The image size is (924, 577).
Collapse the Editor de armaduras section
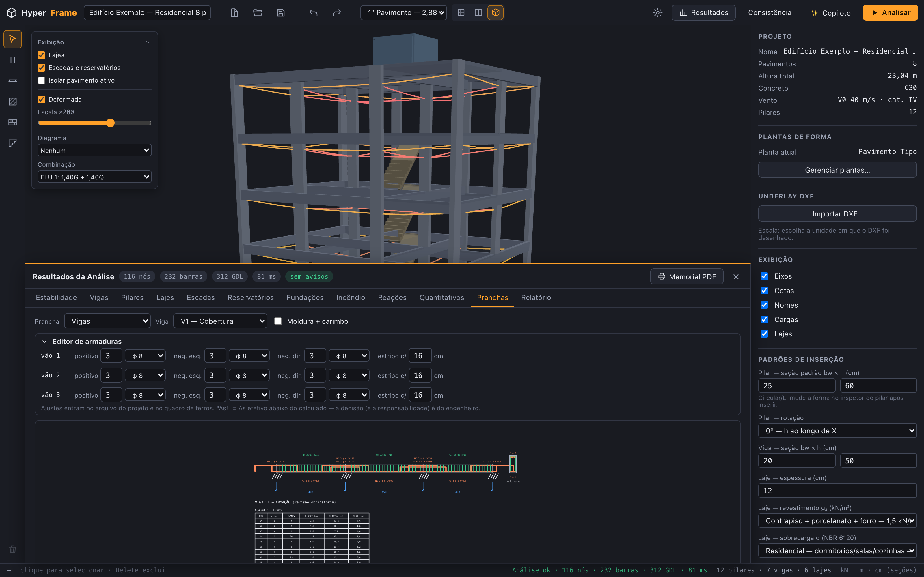pos(44,342)
